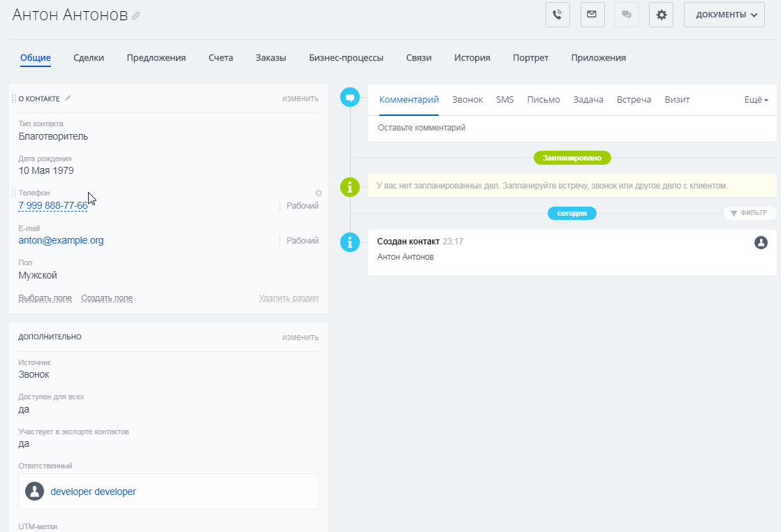The height and width of the screenshot is (532, 781).
Task: Switch to the Сделки tab
Action: [89, 58]
